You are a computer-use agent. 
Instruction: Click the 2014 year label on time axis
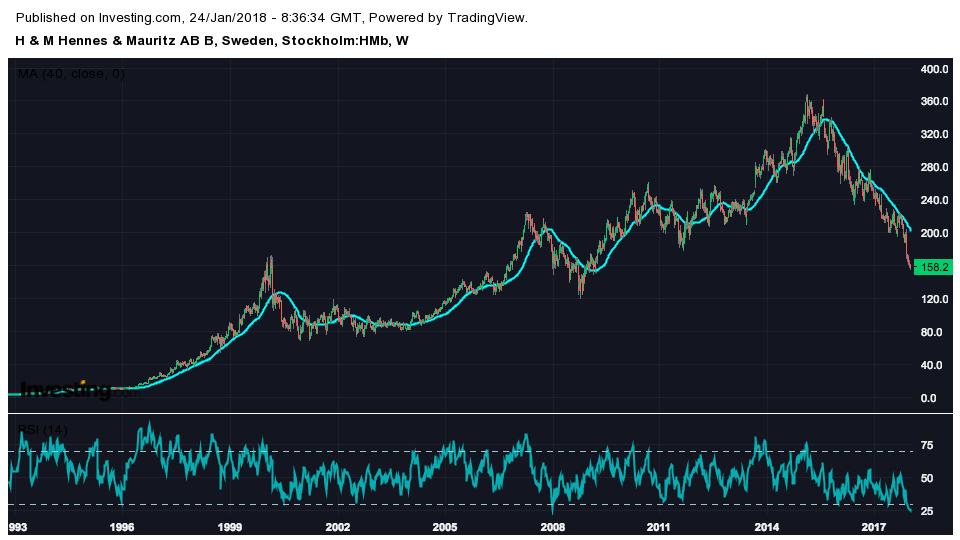pos(767,527)
